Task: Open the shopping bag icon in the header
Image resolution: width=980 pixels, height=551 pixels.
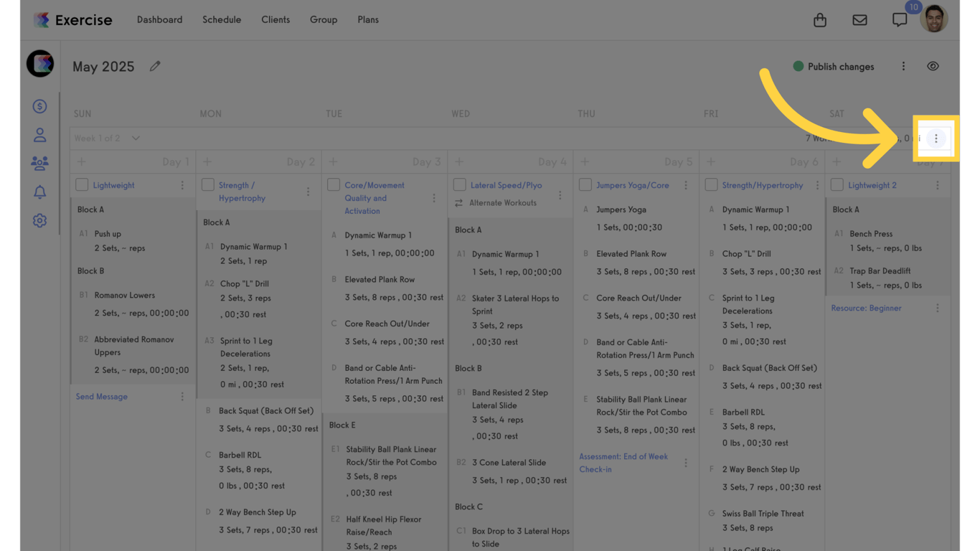Action: [x=820, y=20]
